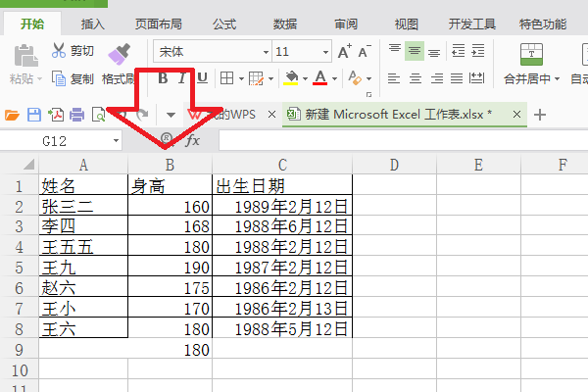Click the 出生日期 header cell
Viewport: 588px width, 392px height.
tap(282, 185)
